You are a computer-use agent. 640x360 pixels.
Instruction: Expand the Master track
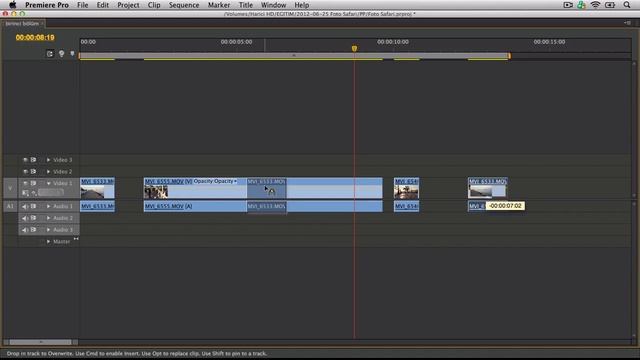48,242
